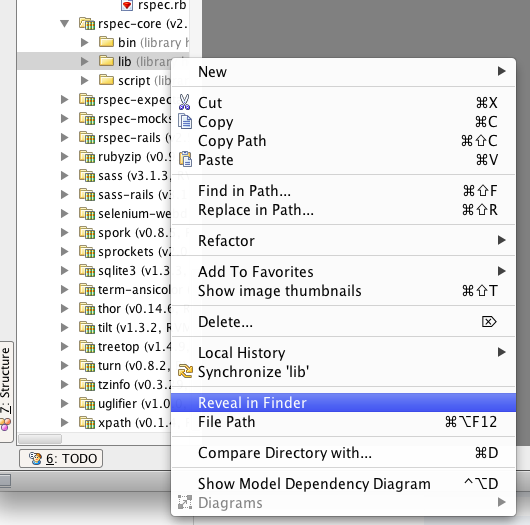Select Replace in Path…
Viewport: 530px width, 525px height.
click(x=343, y=210)
